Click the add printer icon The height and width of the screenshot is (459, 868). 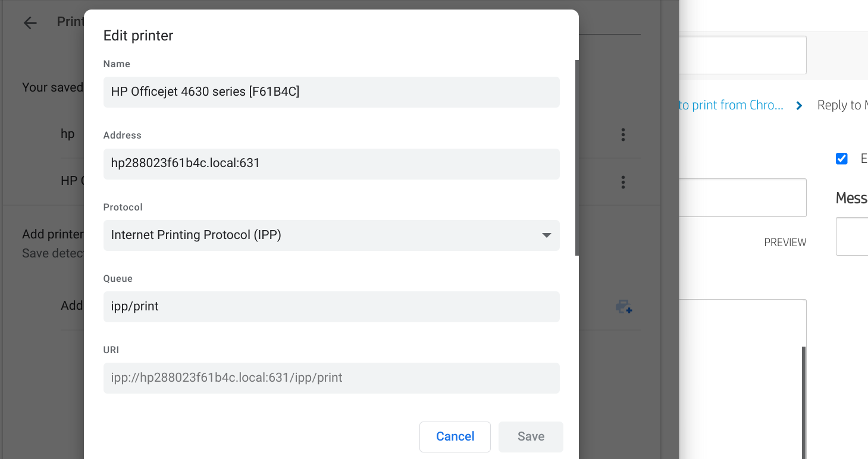tap(623, 307)
